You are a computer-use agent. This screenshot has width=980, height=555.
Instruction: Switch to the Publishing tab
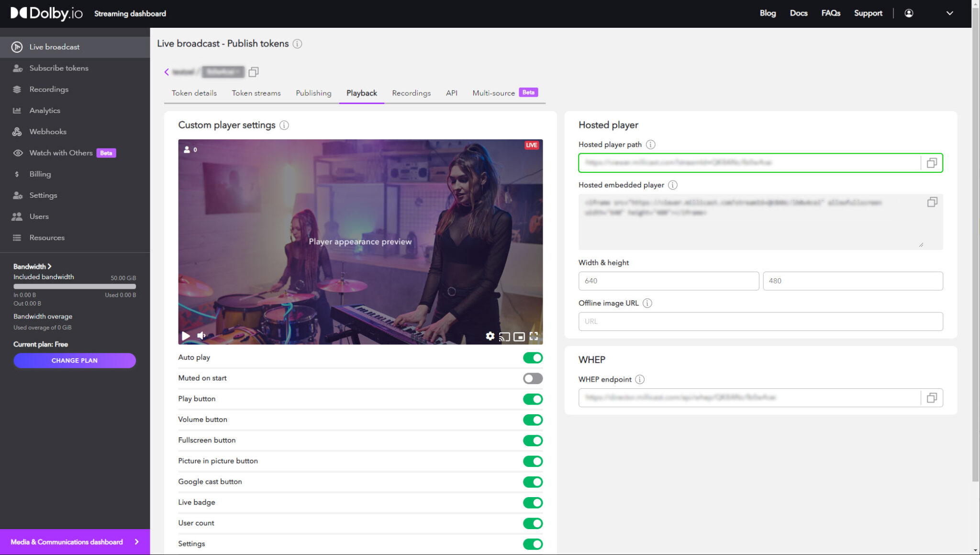[x=313, y=93]
